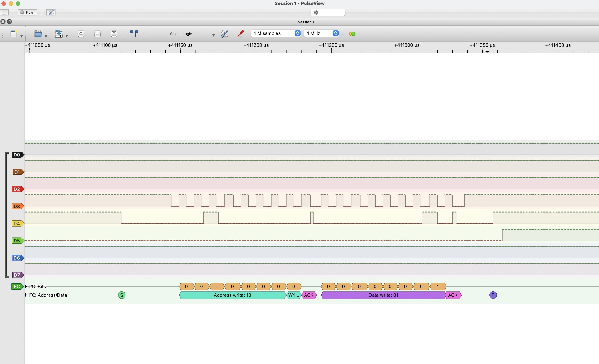Zoom to fit the capture

pos(114,34)
